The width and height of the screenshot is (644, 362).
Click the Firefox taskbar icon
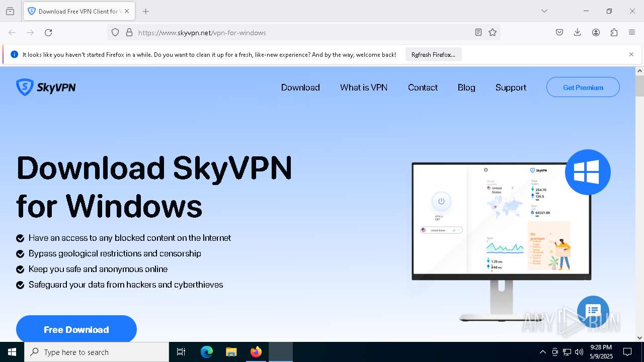click(x=256, y=352)
